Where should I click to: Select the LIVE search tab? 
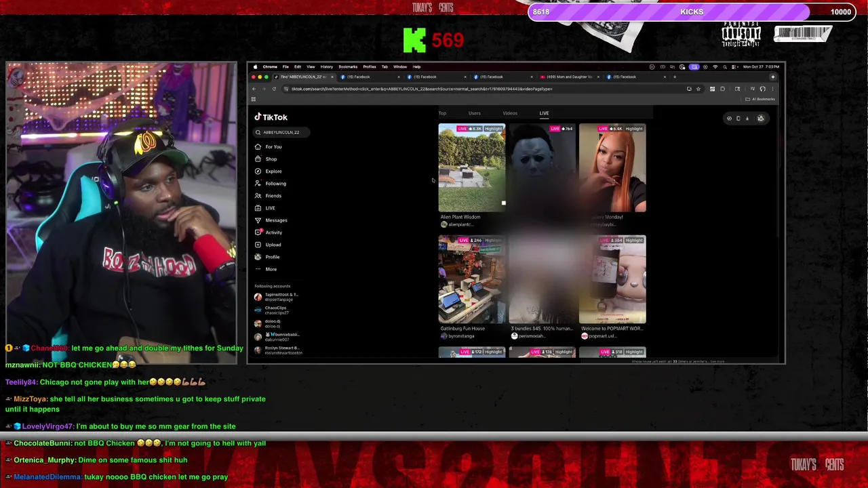[544, 113]
